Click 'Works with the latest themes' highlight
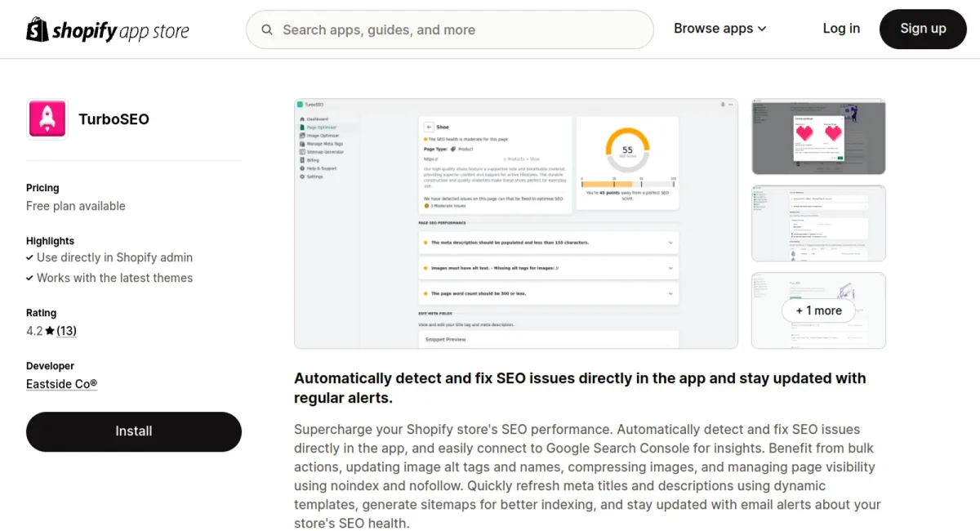 click(x=114, y=278)
